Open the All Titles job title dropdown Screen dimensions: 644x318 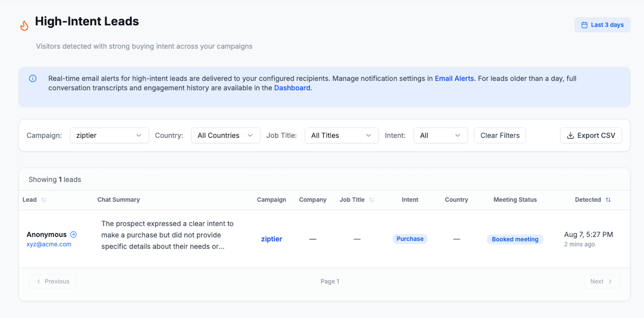pos(341,135)
